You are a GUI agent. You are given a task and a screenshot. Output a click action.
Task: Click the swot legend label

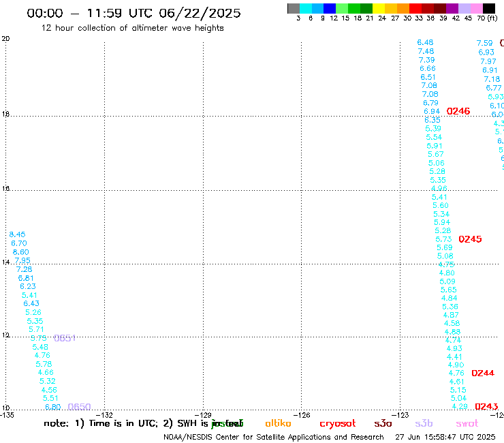[467, 423]
